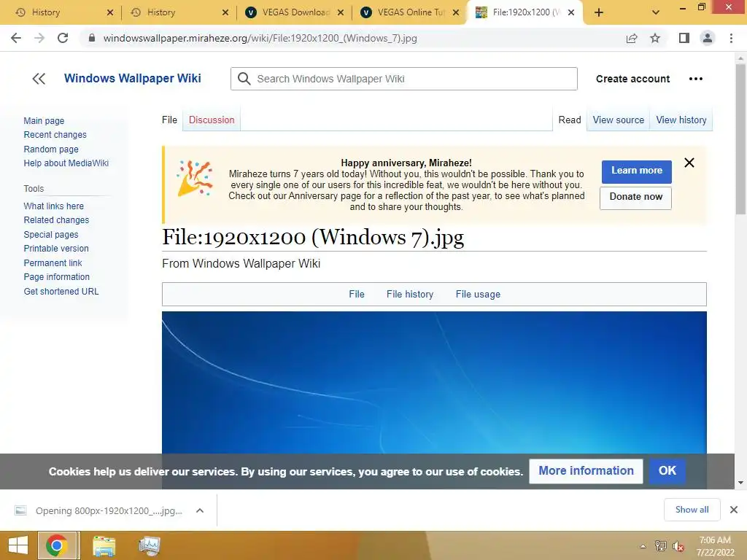Close the first History tab
Image resolution: width=747 pixels, height=560 pixels.
point(110,12)
